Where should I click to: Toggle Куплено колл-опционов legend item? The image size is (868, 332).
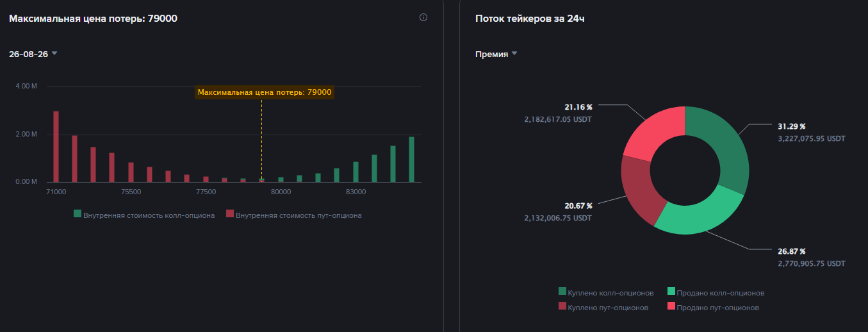[606, 292]
